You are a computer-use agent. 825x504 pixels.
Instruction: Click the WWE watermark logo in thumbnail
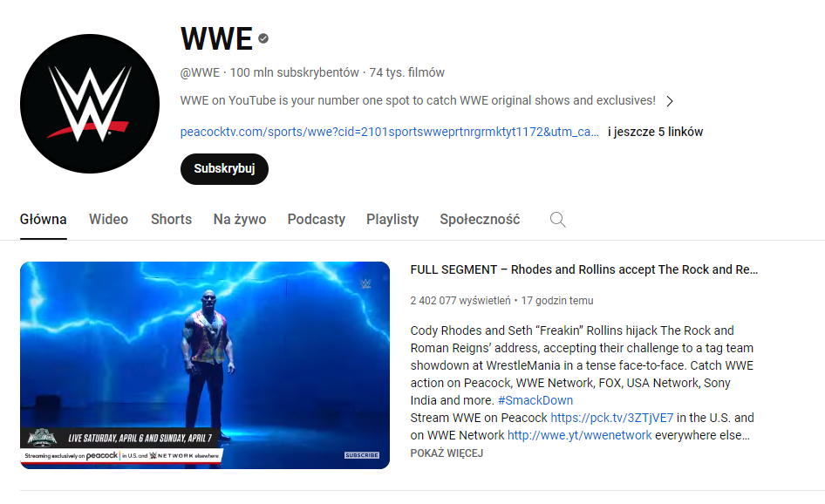pyautogui.click(x=365, y=284)
